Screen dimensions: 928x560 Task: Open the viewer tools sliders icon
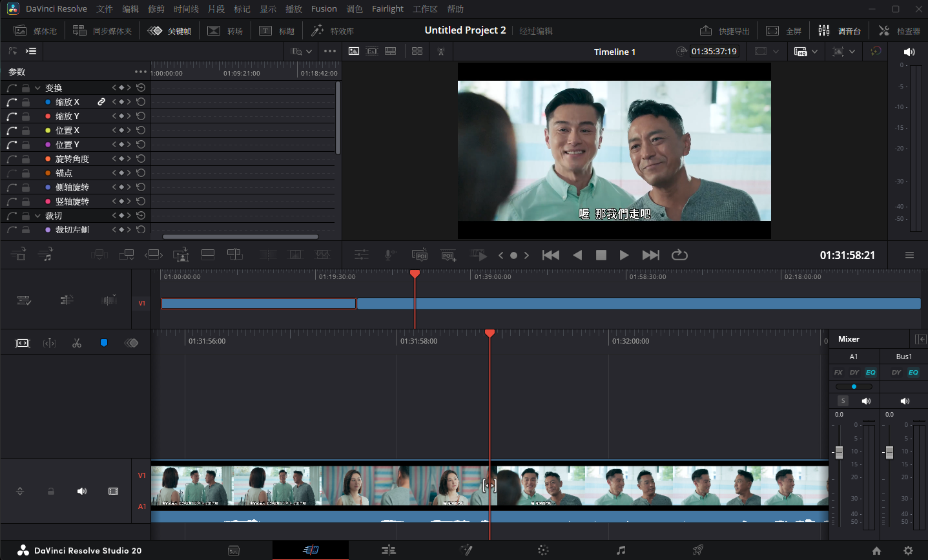[362, 255]
